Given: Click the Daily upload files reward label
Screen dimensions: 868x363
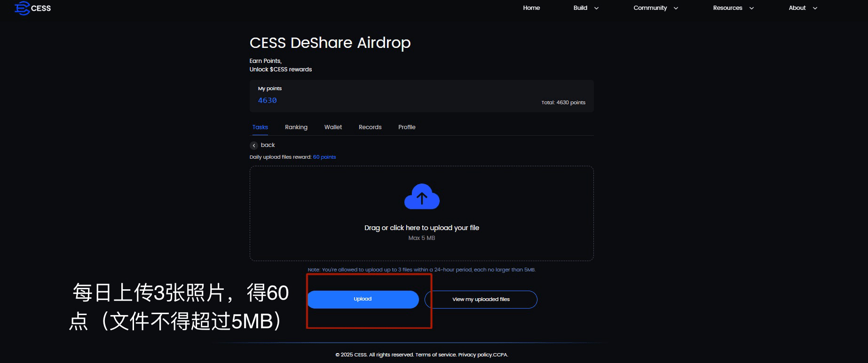Looking at the screenshot, I should click(x=280, y=157).
